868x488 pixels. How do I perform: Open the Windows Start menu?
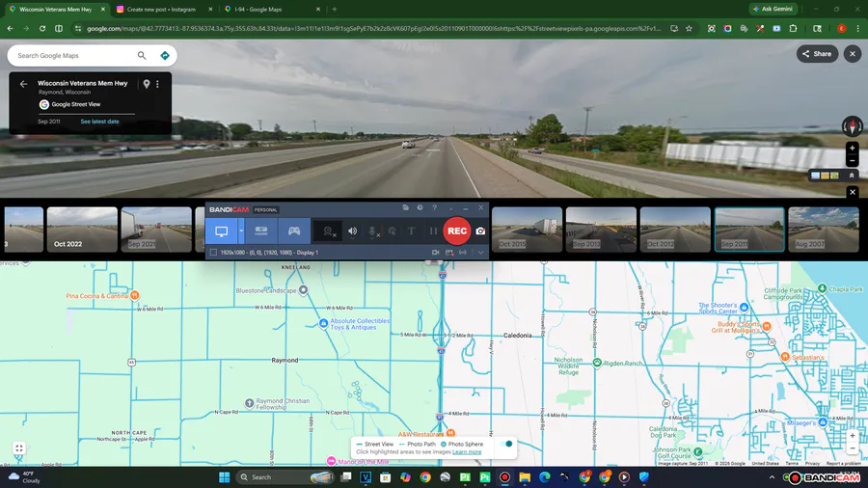224,477
